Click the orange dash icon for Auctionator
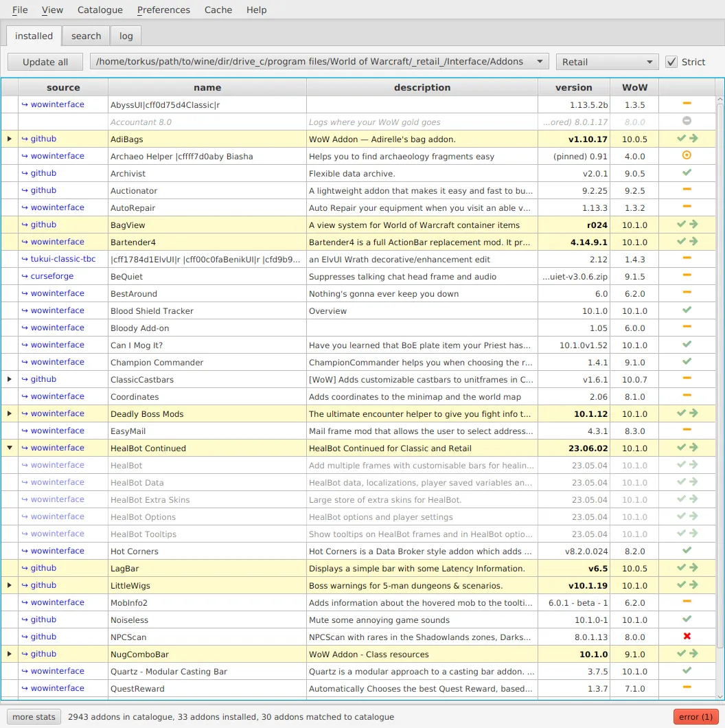 click(x=687, y=190)
